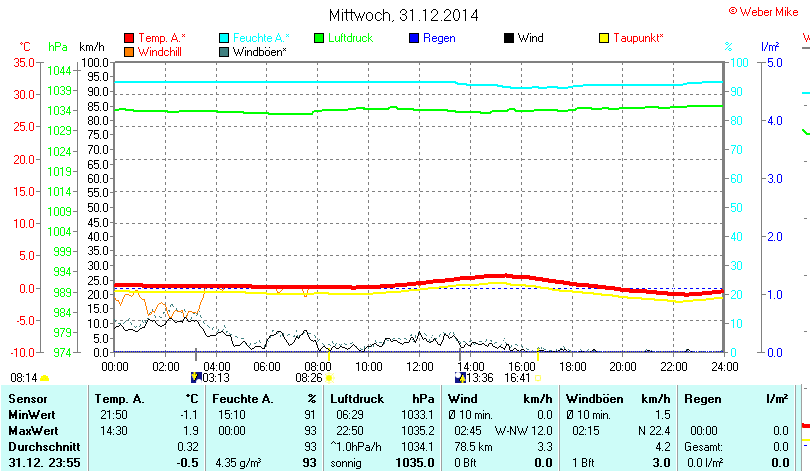Click the black Wind legend swatch
This screenshot has height=471, width=810.
click(509, 38)
